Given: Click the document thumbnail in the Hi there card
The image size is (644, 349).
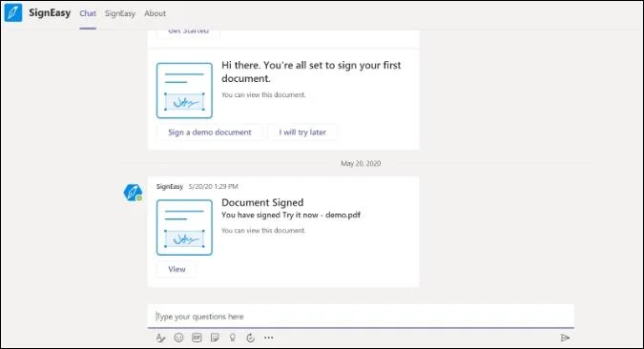Looking at the screenshot, I should (x=184, y=91).
